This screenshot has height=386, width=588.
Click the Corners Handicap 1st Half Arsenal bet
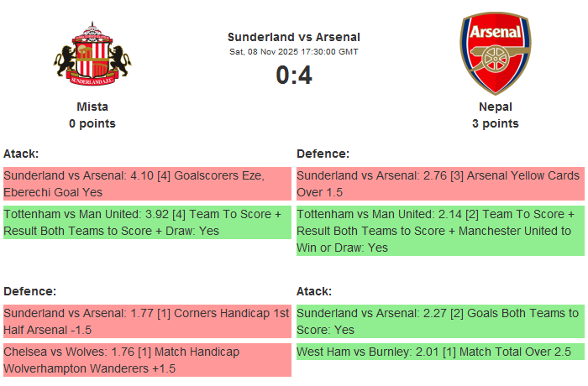pos(147,321)
